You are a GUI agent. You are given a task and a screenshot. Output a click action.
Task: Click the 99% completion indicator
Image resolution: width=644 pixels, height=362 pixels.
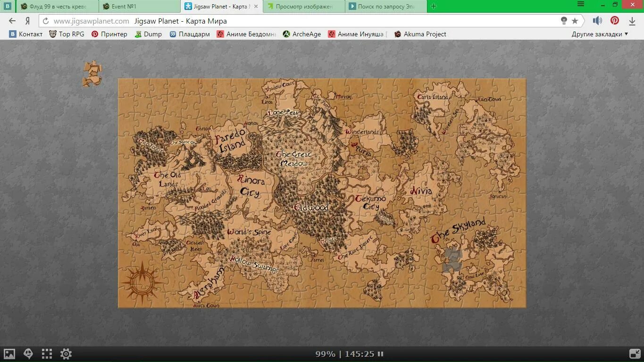(325, 354)
